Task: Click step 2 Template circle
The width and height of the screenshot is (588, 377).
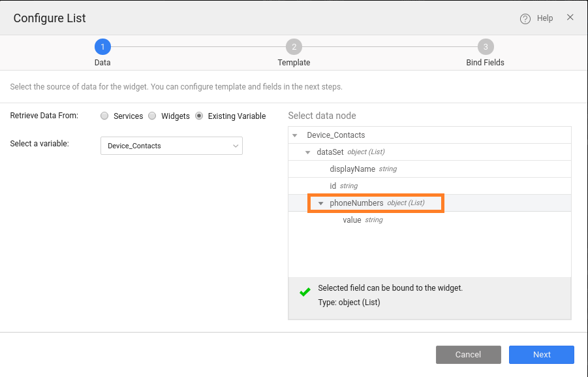Action: [294, 46]
